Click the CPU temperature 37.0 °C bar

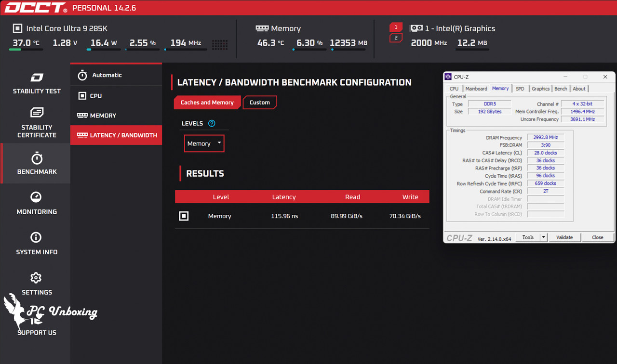click(x=26, y=49)
